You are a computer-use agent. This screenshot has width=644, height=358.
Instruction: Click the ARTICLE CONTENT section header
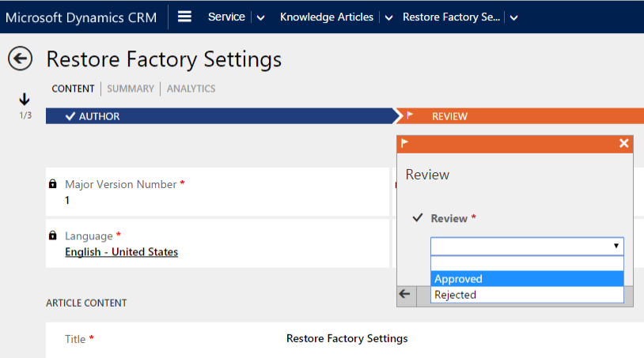86,303
